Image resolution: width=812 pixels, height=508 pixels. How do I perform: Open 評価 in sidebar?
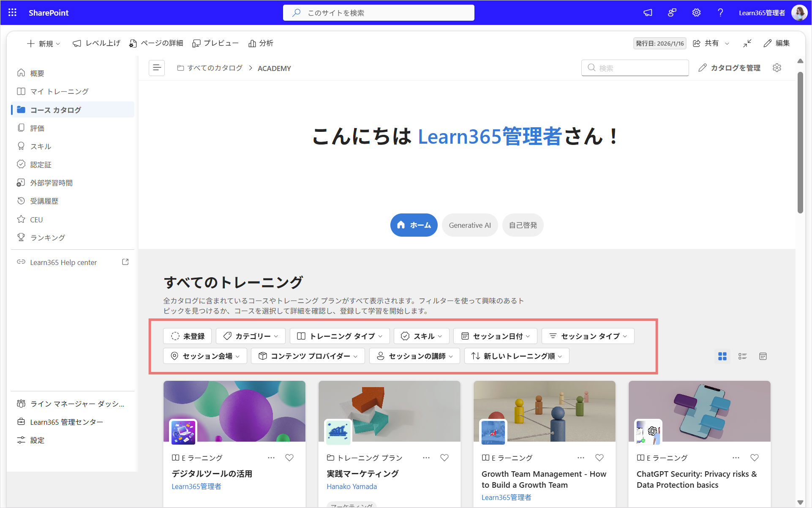[x=73, y=128]
